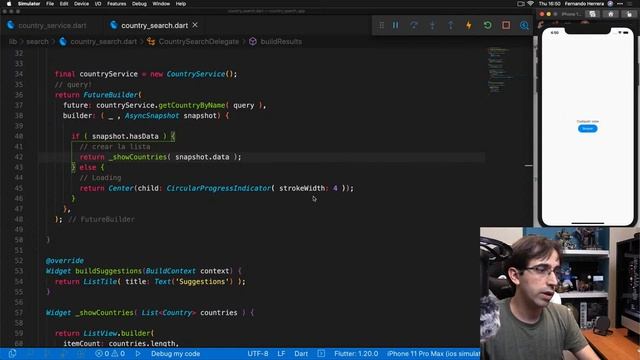Click the getCountryByName method call

(191, 105)
